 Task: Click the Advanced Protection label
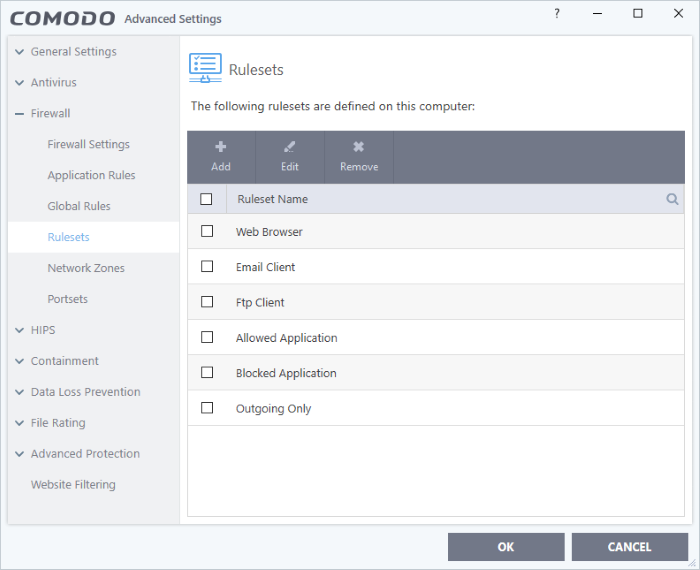85,454
